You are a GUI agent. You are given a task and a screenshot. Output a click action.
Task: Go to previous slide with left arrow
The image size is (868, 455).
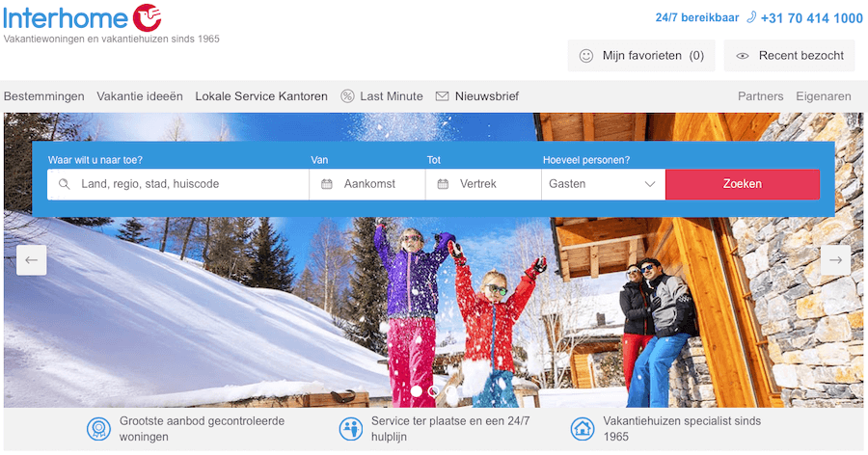tap(32, 259)
